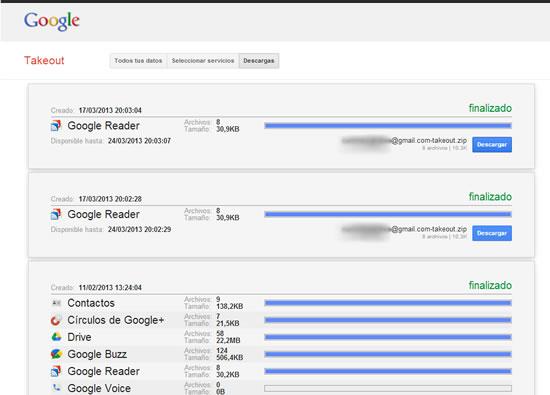Click the empty Google Voice progress bar
This screenshot has width=550, height=395.
tap(388, 388)
